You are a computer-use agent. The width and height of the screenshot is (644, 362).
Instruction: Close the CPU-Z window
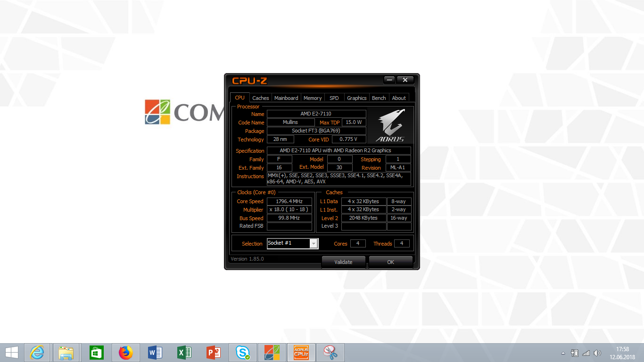point(405,80)
